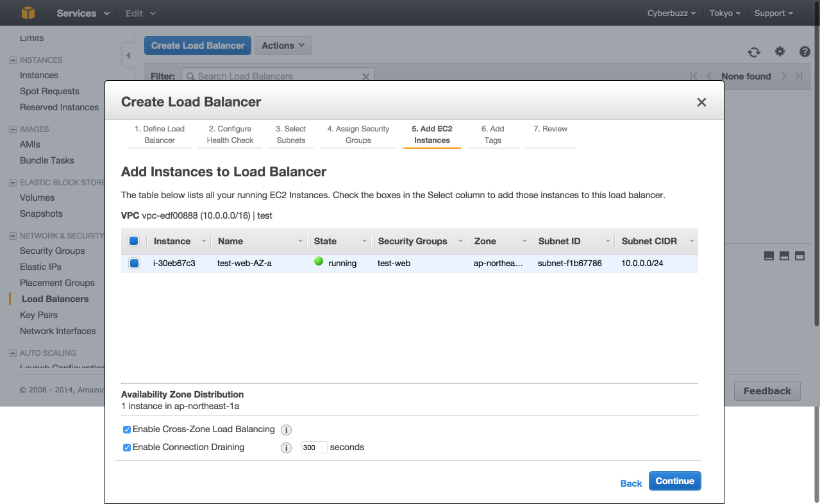This screenshot has width=820, height=504.
Task: Open settings via the gear icon
Action: coord(780,52)
